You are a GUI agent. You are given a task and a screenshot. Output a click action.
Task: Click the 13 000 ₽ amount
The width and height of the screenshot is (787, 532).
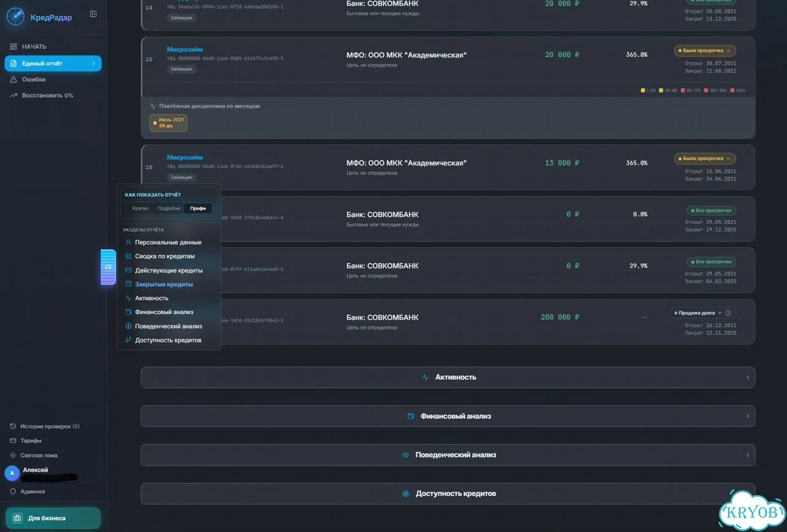[562, 163]
